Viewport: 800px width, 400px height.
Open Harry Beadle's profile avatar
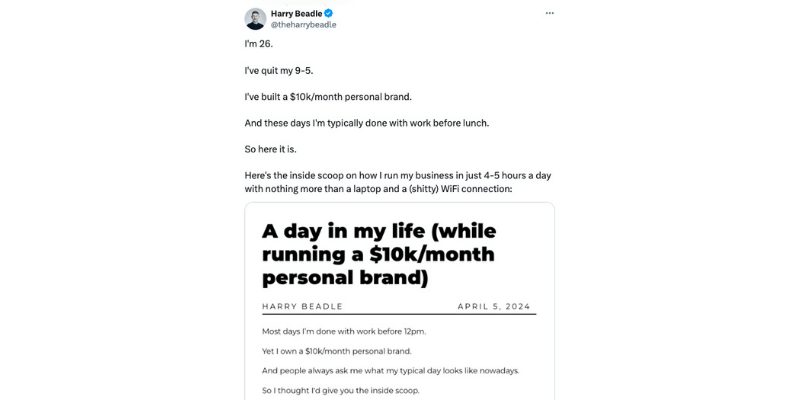coord(255,18)
